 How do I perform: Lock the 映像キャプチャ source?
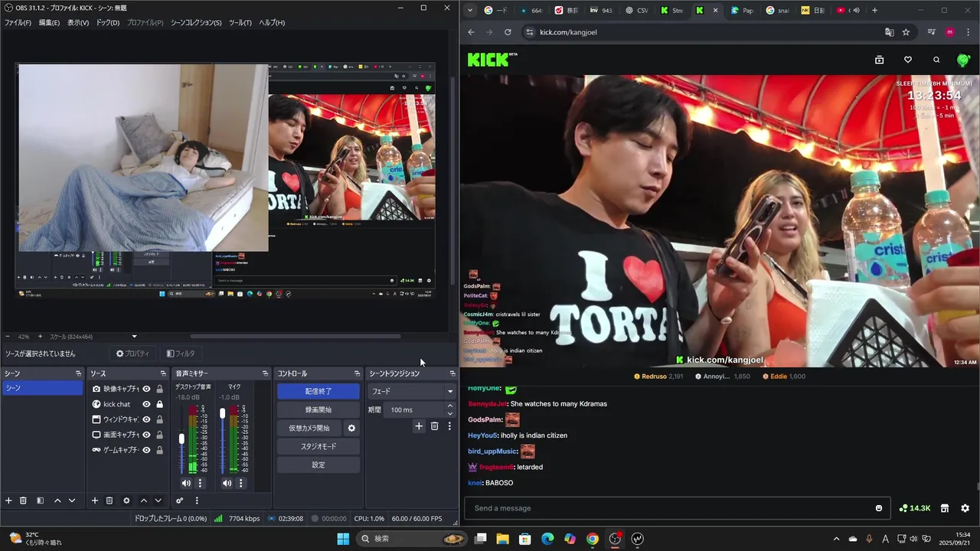159,389
